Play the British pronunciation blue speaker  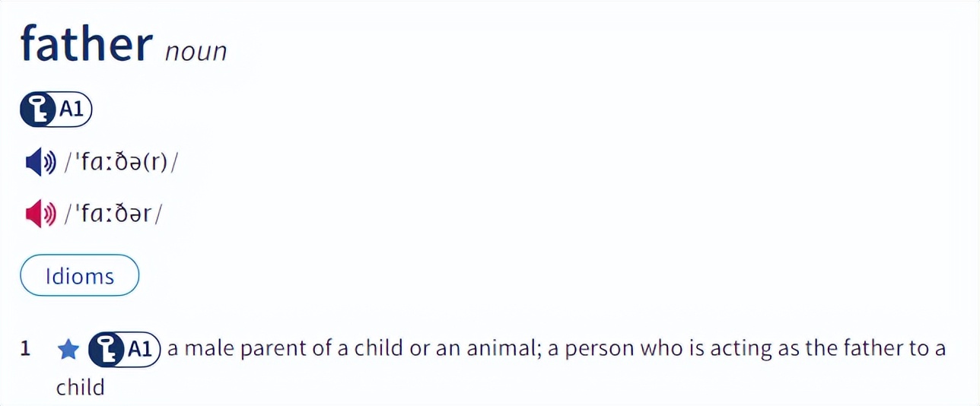pyautogui.click(x=40, y=162)
